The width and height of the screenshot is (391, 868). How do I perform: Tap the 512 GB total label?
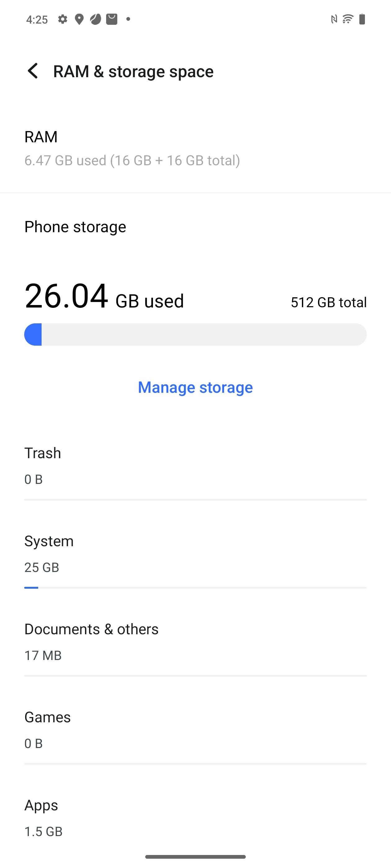coord(329,302)
